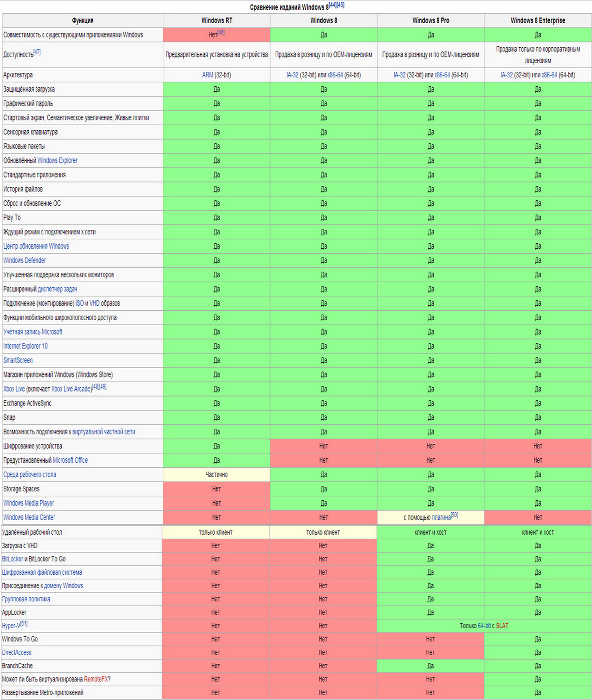The image size is (592, 700).
Task: Click the Windows 8 column header
Action: (324, 20)
